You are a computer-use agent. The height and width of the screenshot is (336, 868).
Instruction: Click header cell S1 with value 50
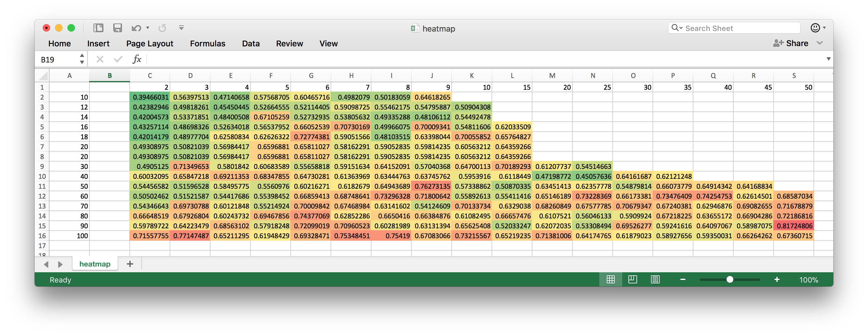coord(794,88)
